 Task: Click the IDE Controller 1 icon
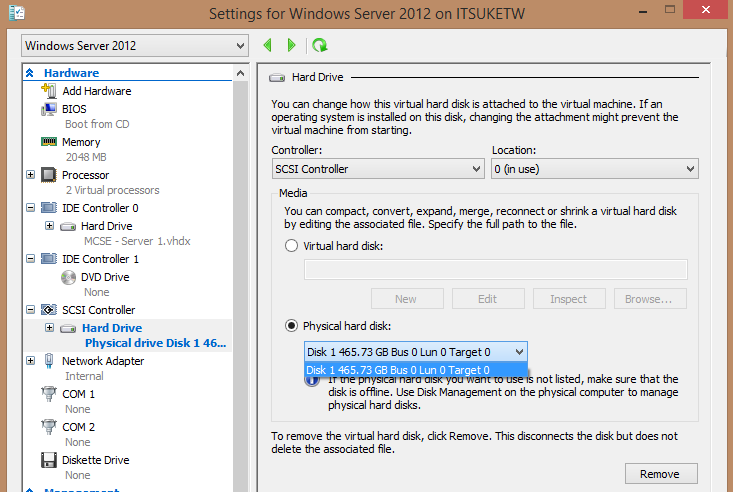tap(49, 259)
